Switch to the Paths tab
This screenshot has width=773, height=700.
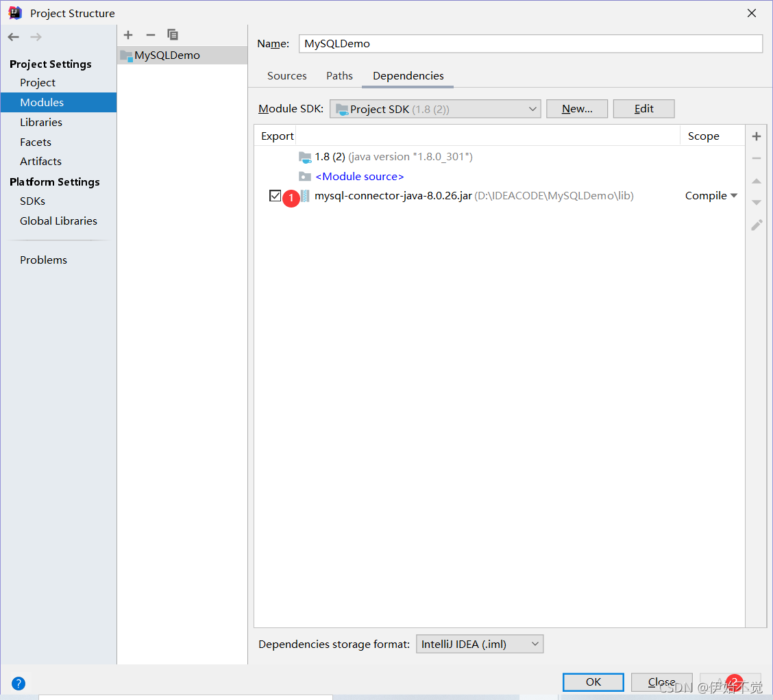tap(339, 76)
